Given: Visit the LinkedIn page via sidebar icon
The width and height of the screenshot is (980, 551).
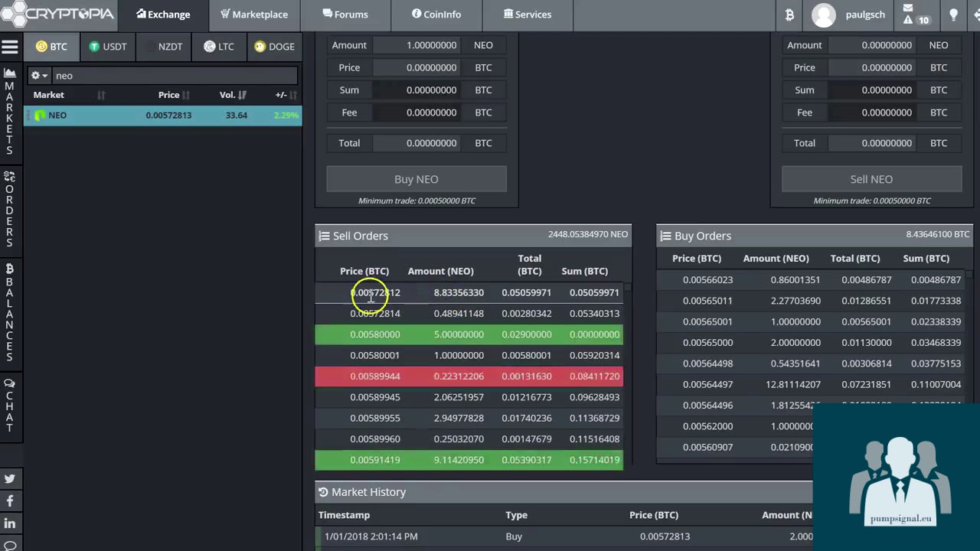Looking at the screenshot, I should 9,523.
